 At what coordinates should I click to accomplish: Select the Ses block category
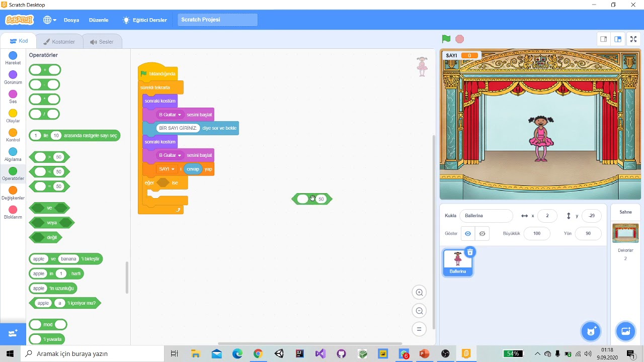(13, 97)
